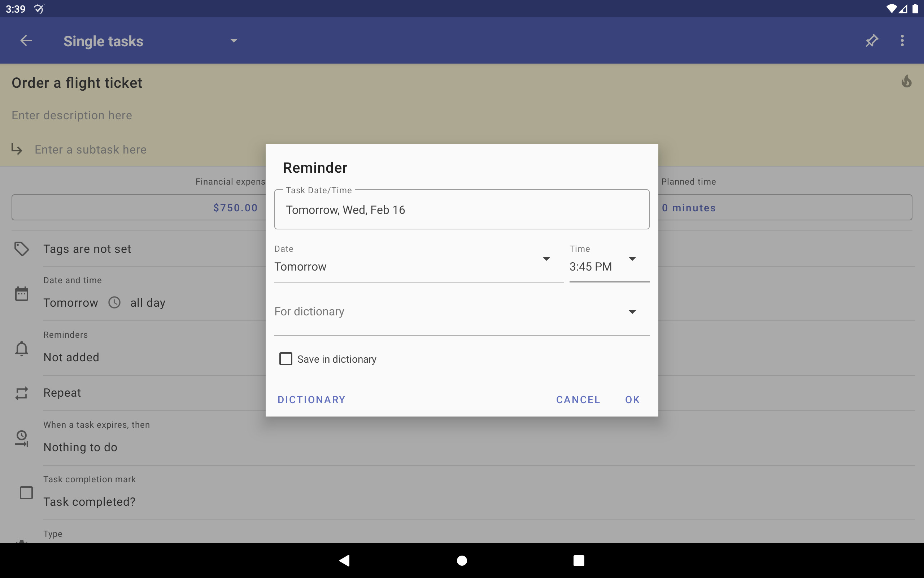The width and height of the screenshot is (924, 578).
Task: Toggle the flame priority icon
Action: tap(906, 81)
